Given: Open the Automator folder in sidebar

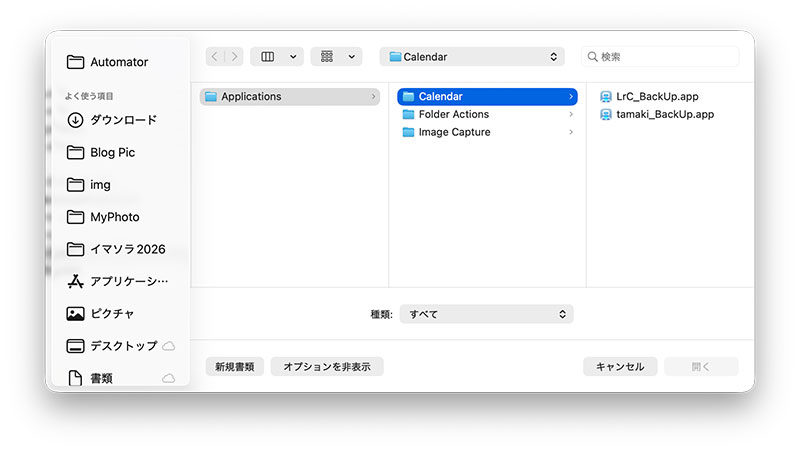Looking at the screenshot, I should point(118,62).
